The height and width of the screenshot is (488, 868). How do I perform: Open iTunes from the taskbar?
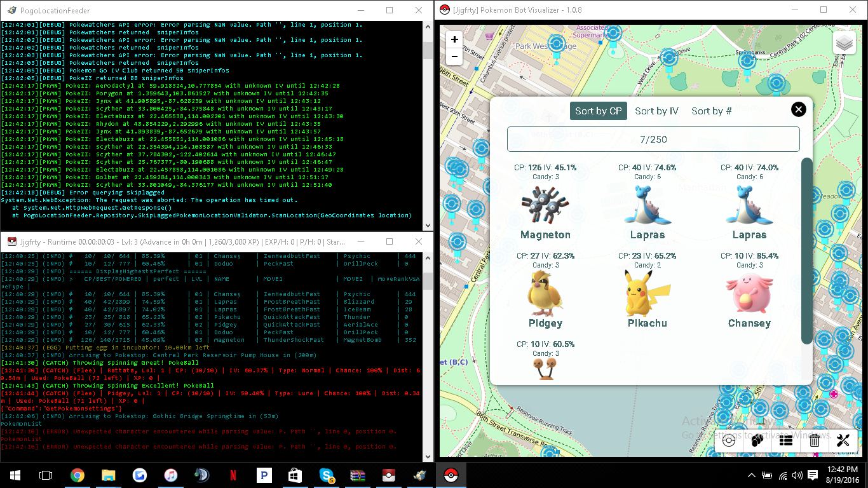[171, 475]
